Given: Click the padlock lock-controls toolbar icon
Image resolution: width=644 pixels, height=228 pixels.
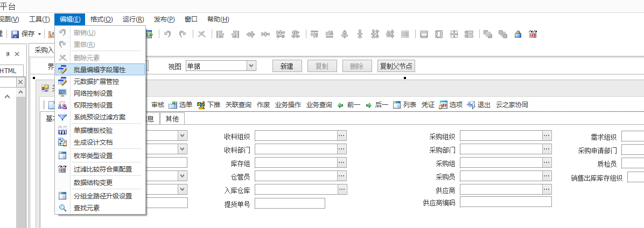Looking at the screenshot, I should click(518, 34).
